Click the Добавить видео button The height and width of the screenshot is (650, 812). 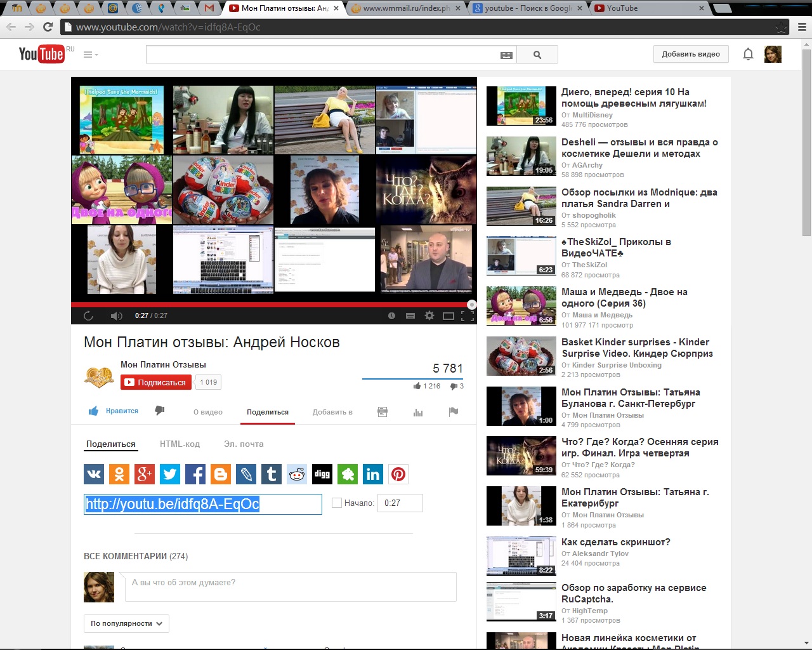click(x=691, y=54)
